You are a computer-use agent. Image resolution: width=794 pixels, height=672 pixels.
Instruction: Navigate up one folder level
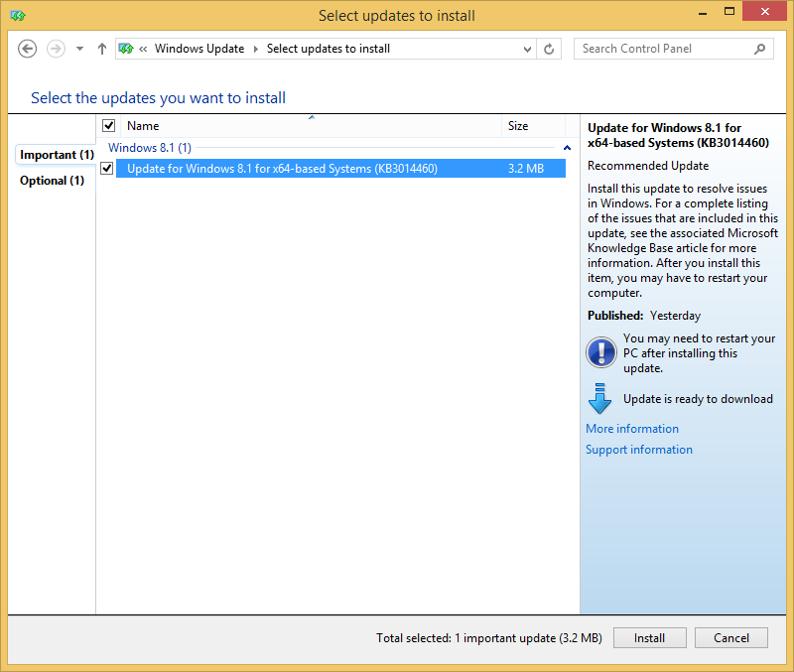click(101, 48)
